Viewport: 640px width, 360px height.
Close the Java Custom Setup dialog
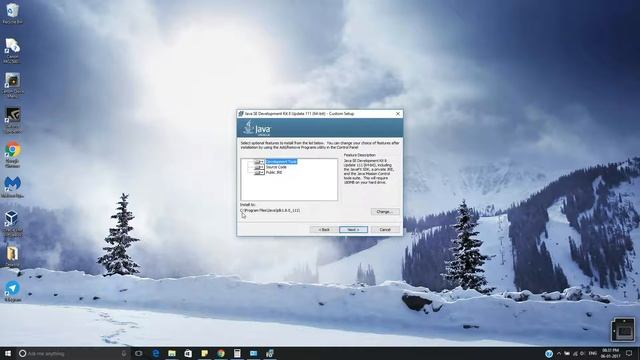click(x=398, y=114)
